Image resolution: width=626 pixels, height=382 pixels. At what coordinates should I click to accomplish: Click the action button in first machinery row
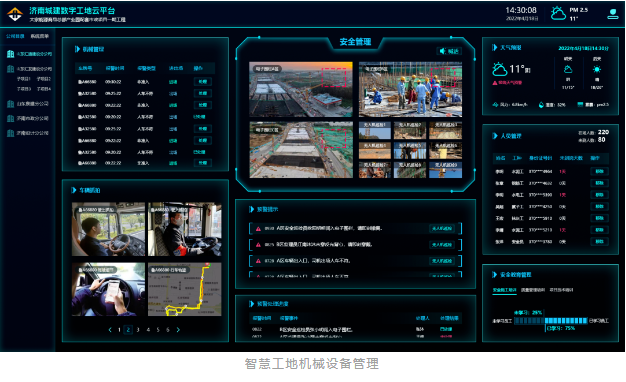pos(202,82)
